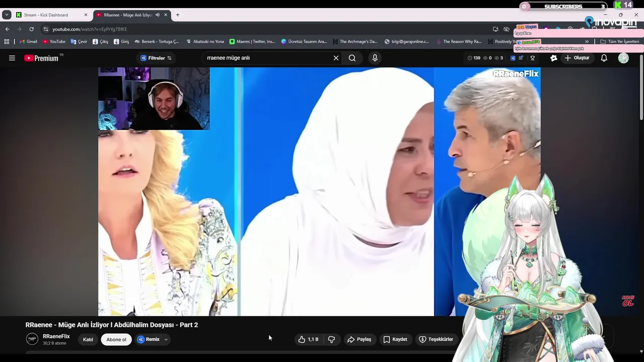Like the video with thumbs up
Viewport: 644px width, 362px height.
(x=308, y=339)
